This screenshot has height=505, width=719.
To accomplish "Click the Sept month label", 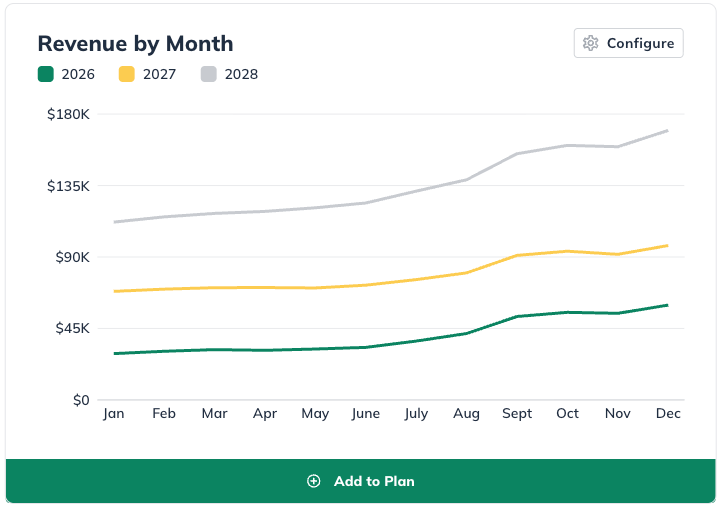I will 517,414.
